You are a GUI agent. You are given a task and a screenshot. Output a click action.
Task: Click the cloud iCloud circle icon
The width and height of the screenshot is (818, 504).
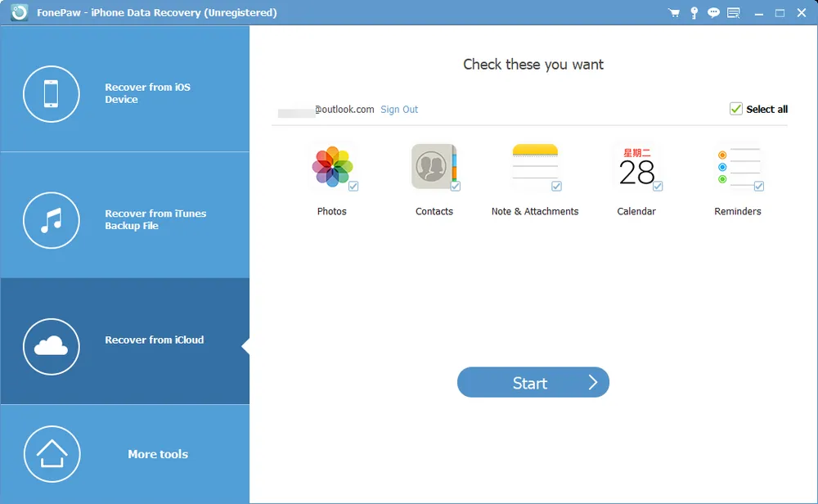coord(51,346)
